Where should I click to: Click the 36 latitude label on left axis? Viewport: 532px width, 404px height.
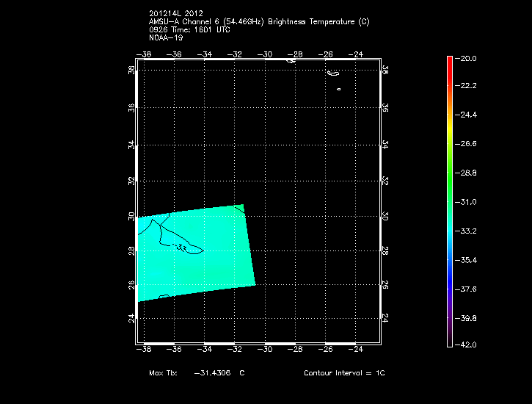131,107
